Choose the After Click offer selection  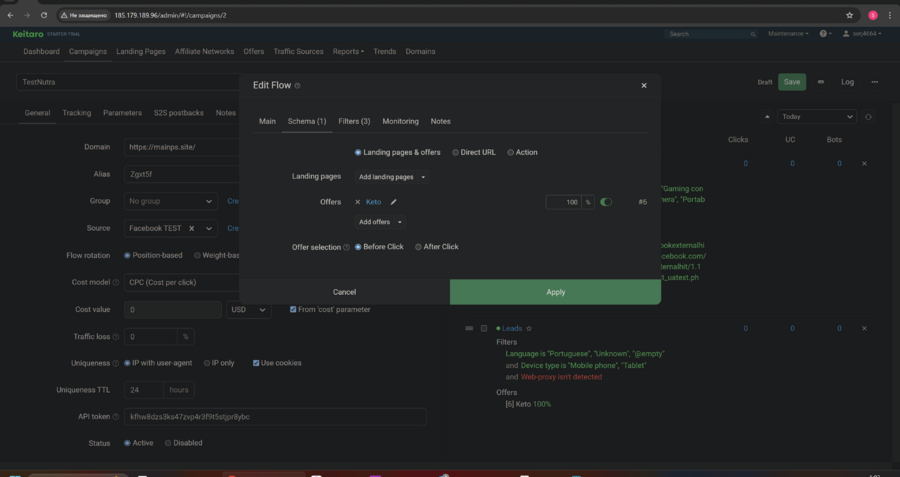click(436, 247)
